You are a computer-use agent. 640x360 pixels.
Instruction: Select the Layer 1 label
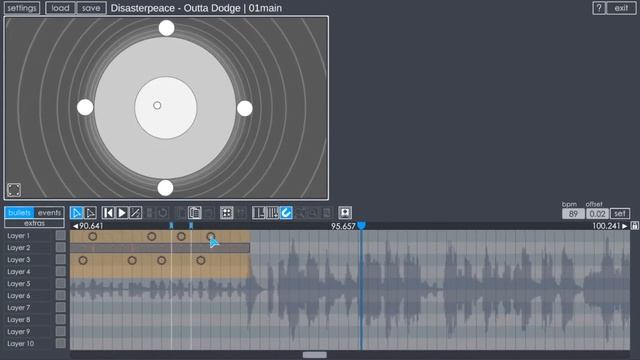coord(18,236)
